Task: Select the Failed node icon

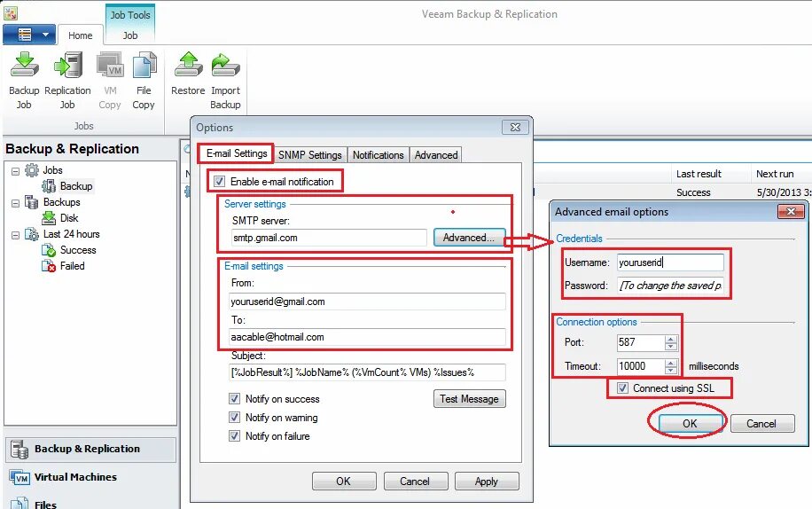Action: [x=49, y=266]
